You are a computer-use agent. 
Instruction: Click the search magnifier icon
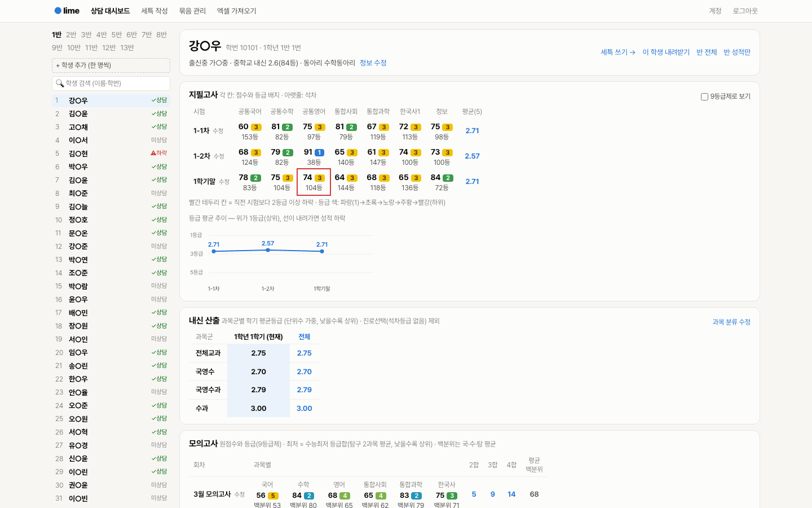coord(60,84)
